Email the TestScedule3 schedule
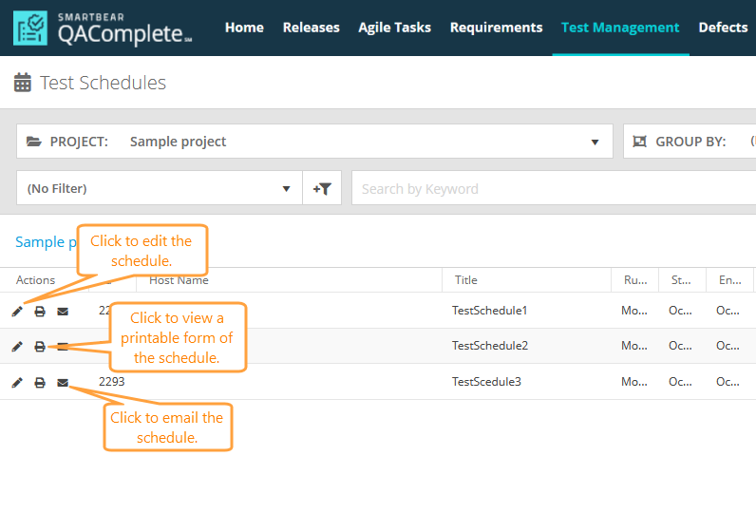The image size is (756, 532). pos(63,383)
